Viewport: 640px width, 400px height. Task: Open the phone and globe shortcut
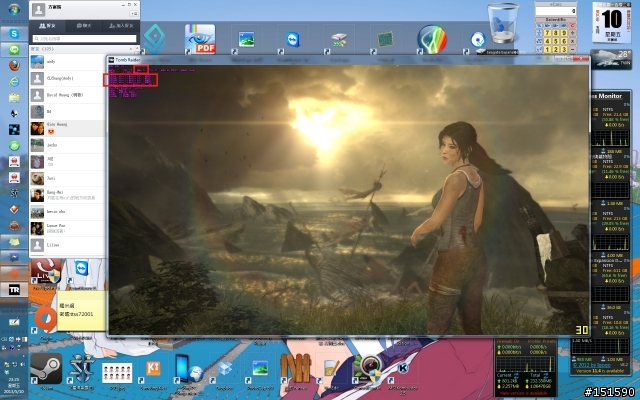(188, 369)
